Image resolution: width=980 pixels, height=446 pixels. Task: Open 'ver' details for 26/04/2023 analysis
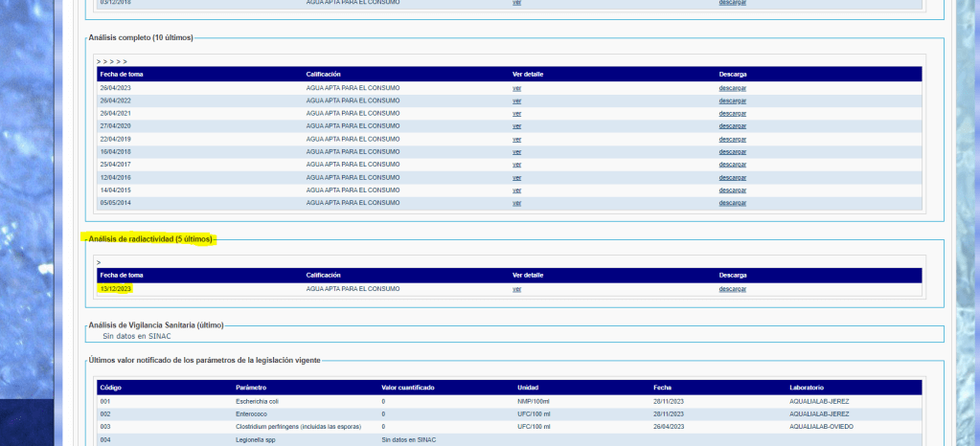pos(516,88)
